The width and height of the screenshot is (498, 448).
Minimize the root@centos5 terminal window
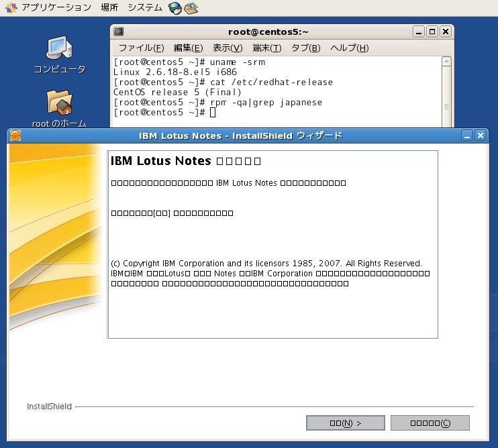point(419,32)
